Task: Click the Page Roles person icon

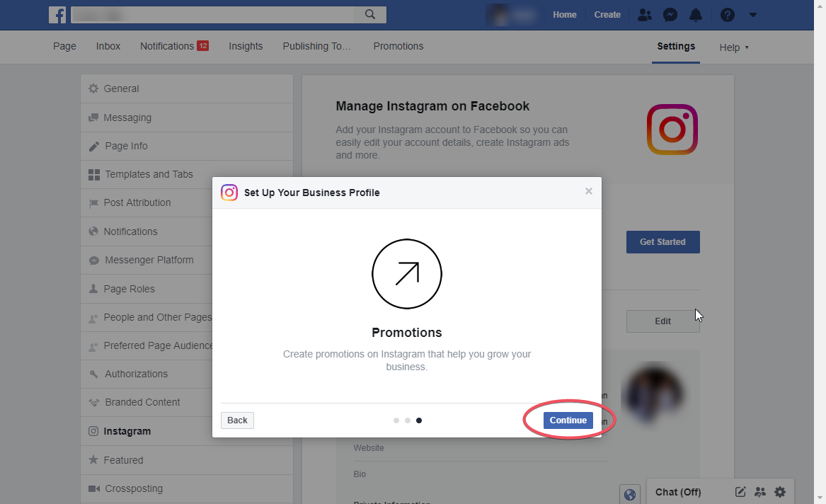Action: tap(93, 289)
